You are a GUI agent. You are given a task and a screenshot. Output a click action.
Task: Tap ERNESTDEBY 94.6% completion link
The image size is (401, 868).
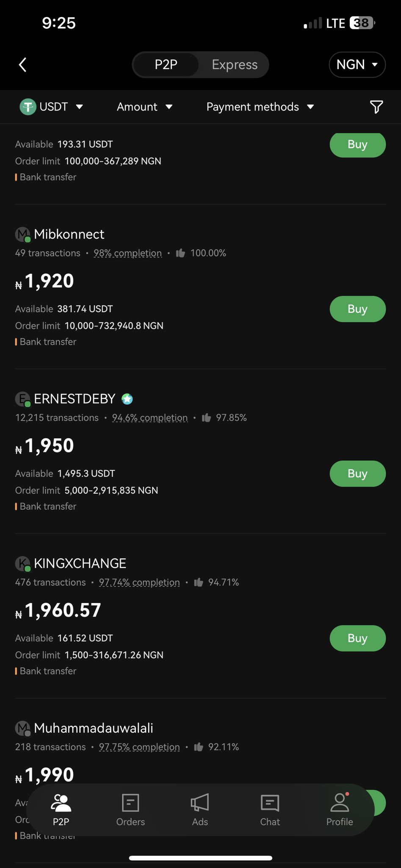(x=149, y=418)
